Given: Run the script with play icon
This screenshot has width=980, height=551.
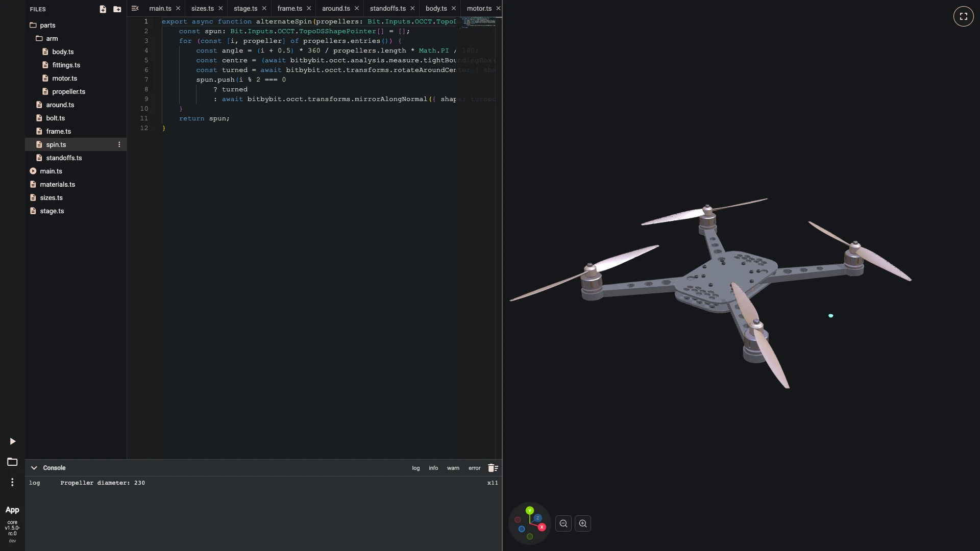Looking at the screenshot, I should tap(13, 441).
